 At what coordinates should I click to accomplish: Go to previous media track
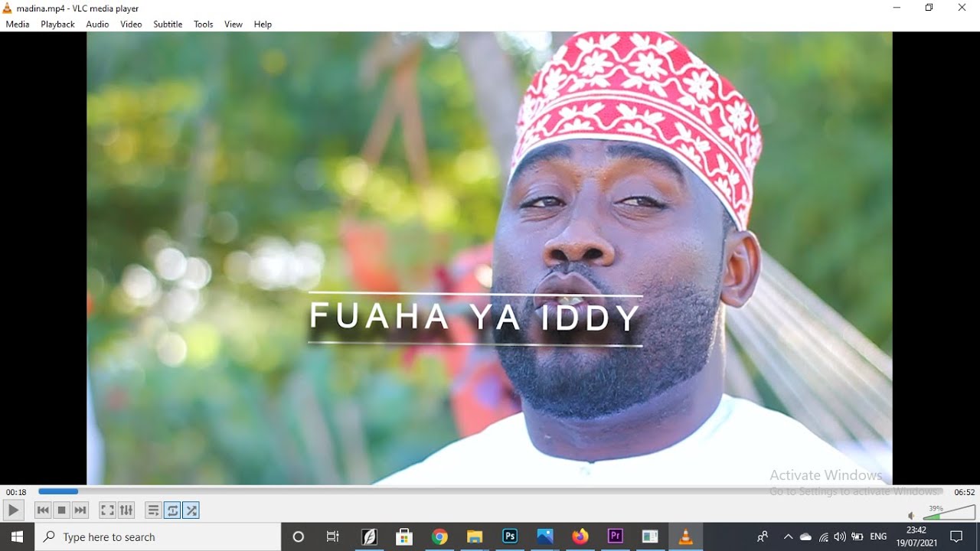point(43,510)
